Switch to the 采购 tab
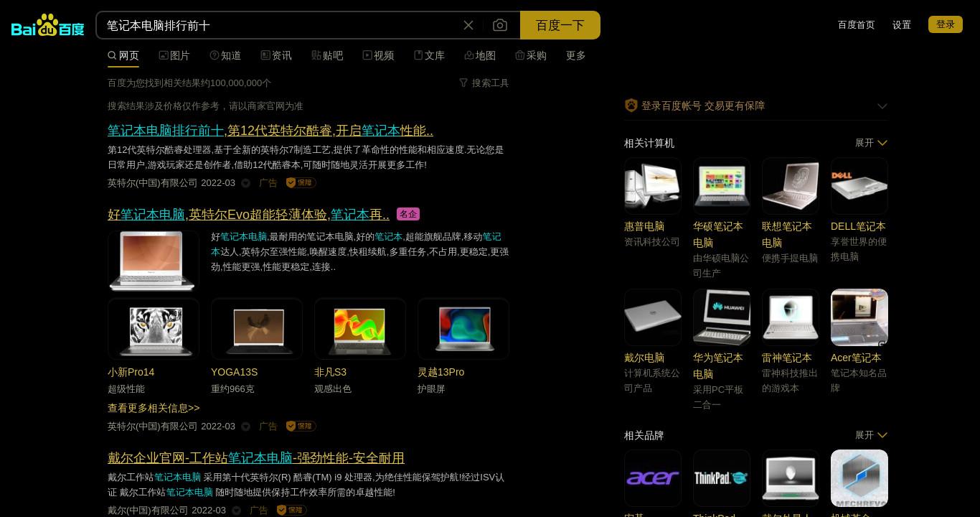This screenshot has width=980, height=517. [531, 55]
